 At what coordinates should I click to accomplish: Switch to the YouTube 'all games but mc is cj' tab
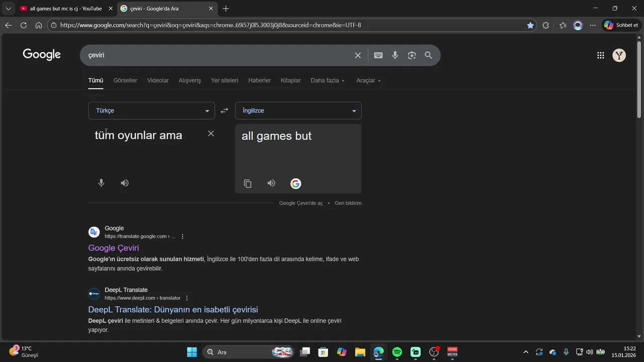(60, 9)
